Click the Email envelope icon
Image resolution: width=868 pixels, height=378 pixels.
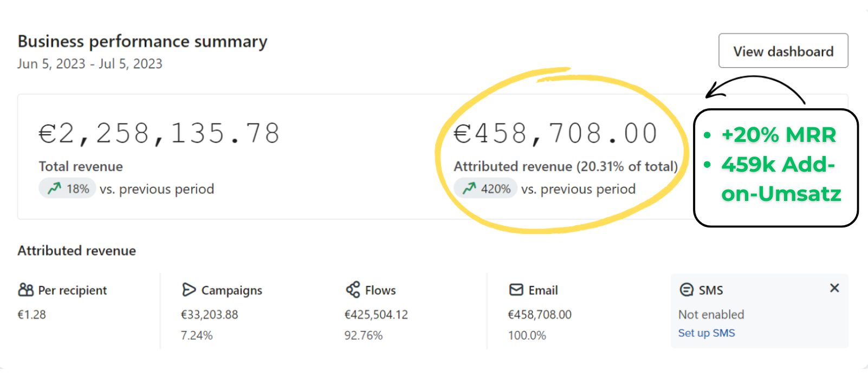(x=516, y=290)
